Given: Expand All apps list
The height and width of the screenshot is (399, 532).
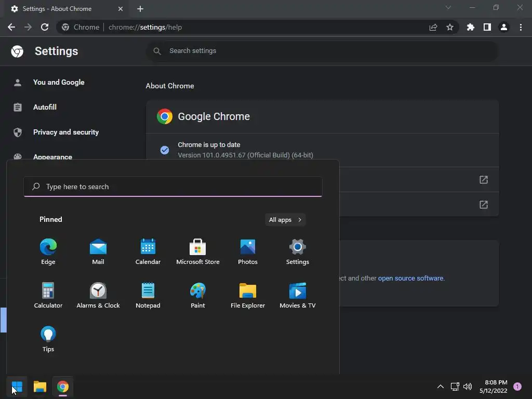Looking at the screenshot, I should point(285,220).
